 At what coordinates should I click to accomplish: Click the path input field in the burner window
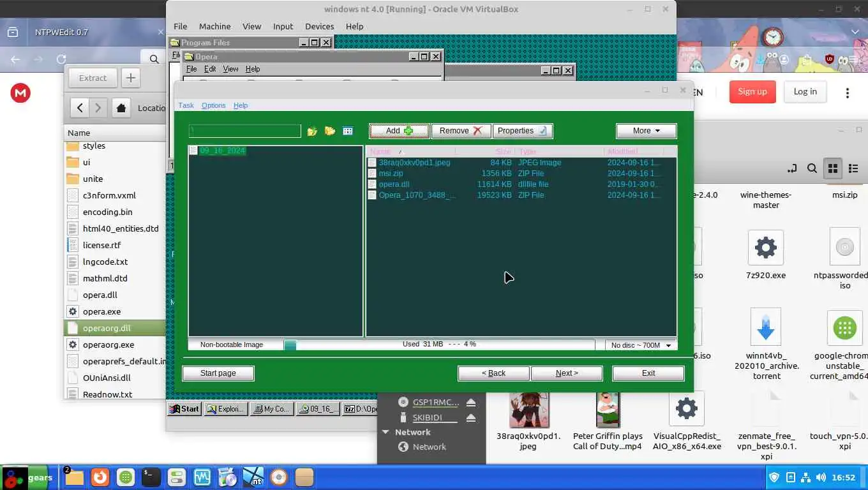click(244, 131)
